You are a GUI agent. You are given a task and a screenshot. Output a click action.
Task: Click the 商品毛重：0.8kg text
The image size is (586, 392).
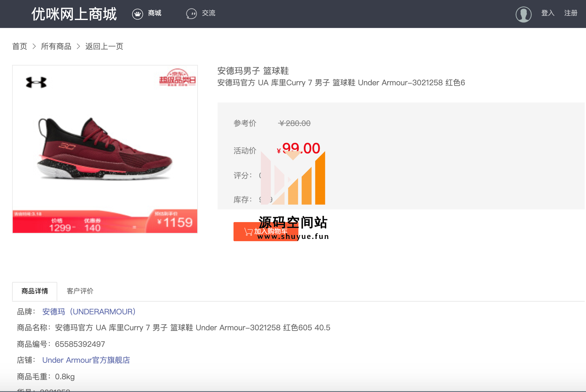46,377
